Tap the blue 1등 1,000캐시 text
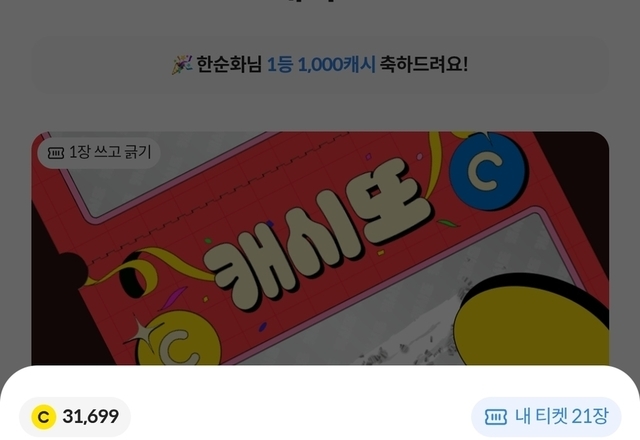Image resolution: width=640 pixels, height=440 pixels. tap(321, 64)
